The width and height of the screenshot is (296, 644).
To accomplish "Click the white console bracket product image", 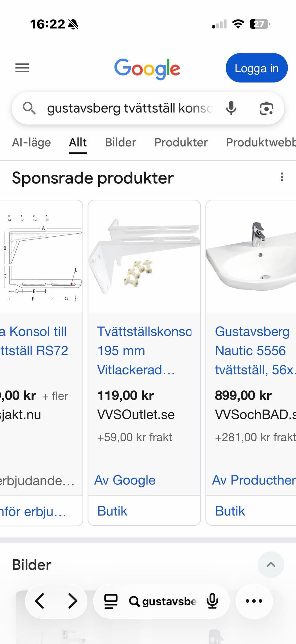I will [x=144, y=256].
